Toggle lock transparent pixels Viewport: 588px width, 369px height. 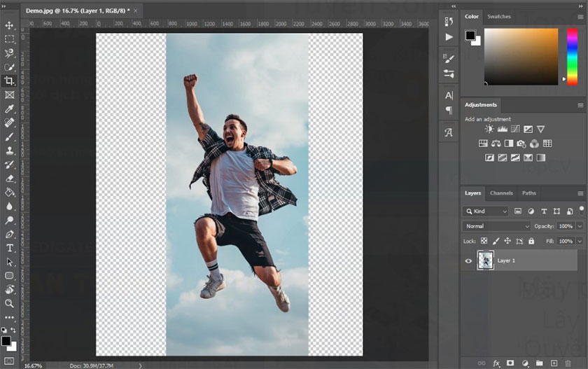(484, 241)
